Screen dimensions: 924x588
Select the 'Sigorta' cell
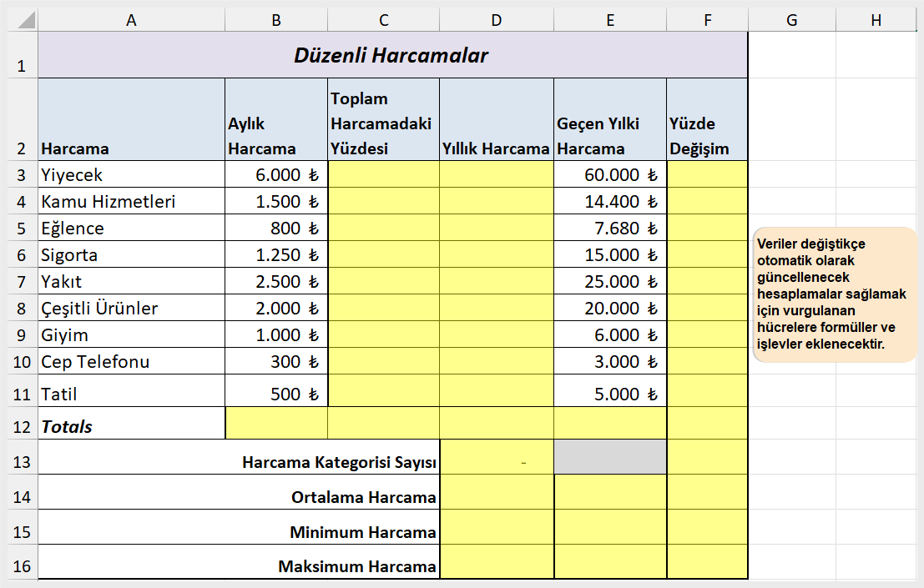131,254
